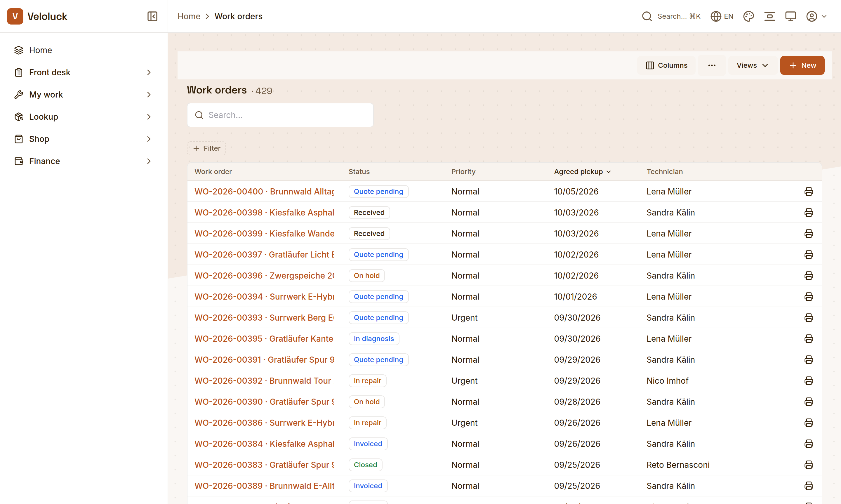841x504 pixels.
Task: Open WO-2026-00396 Zwergspeiche work order
Action: 264,276
